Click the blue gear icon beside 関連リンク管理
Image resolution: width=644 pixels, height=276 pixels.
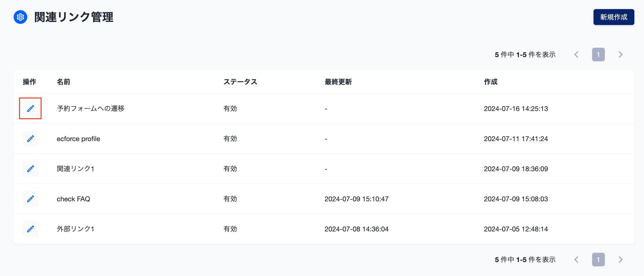click(x=20, y=17)
